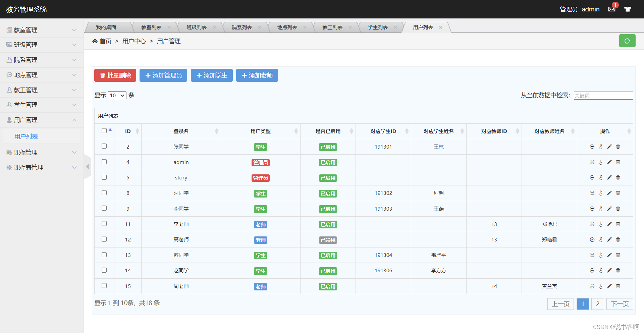Go to home icon in breadcrumb
The width and height of the screenshot is (644, 333).
(x=95, y=41)
